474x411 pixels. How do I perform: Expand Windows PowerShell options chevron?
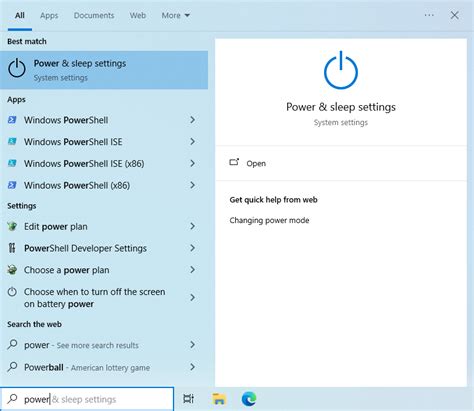(193, 120)
